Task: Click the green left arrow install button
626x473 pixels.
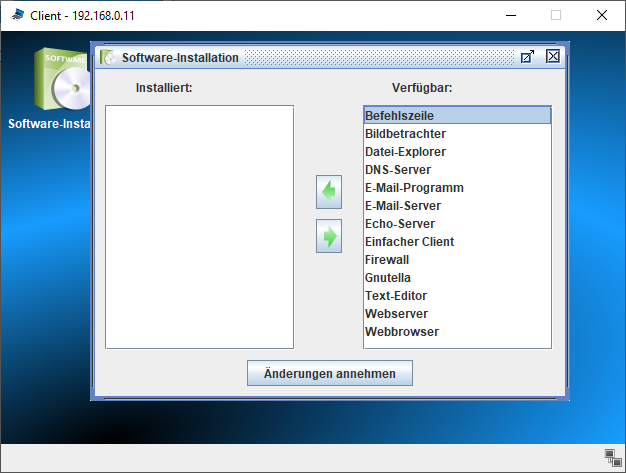Action: pos(329,192)
